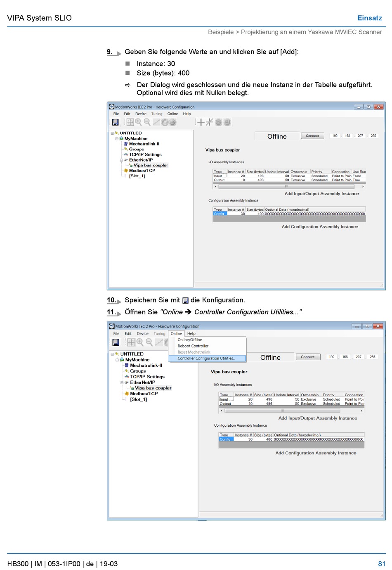Viewport: 392px width, 570px height.
Task: Click the round icon right after the chart icon, upper window
Action: (165, 122)
